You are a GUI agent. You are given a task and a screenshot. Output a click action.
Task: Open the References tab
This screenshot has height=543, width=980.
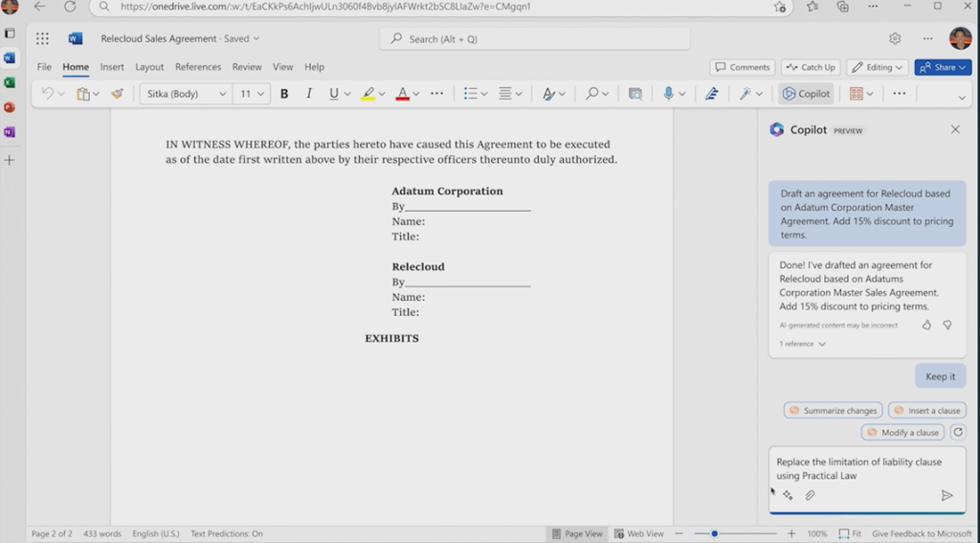[197, 67]
